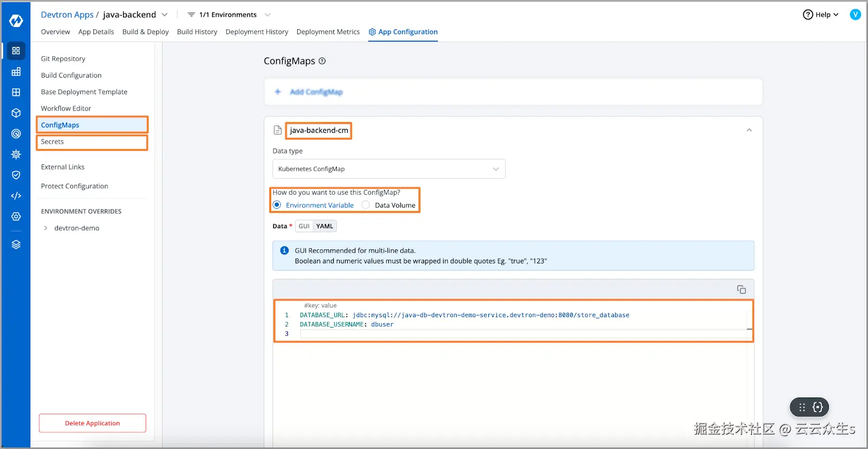The height and width of the screenshot is (449, 868).
Task: Open the Secrets configuration page
Action: tap(53, 142)
